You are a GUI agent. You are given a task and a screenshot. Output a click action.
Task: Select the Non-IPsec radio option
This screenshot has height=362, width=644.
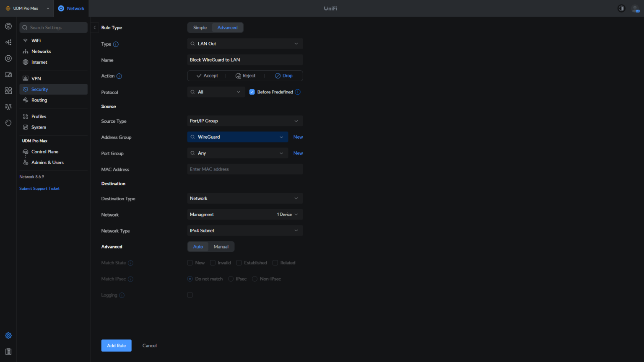click(255, 279)
